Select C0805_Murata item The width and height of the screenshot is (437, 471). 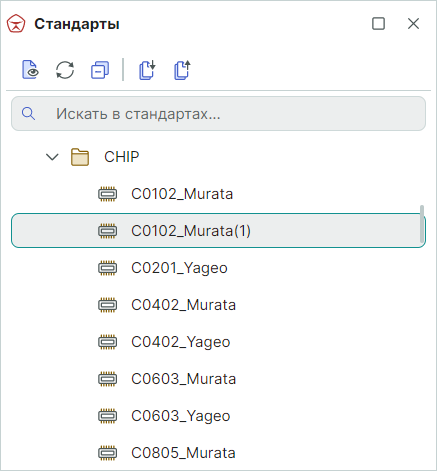(x=183, y=453)
